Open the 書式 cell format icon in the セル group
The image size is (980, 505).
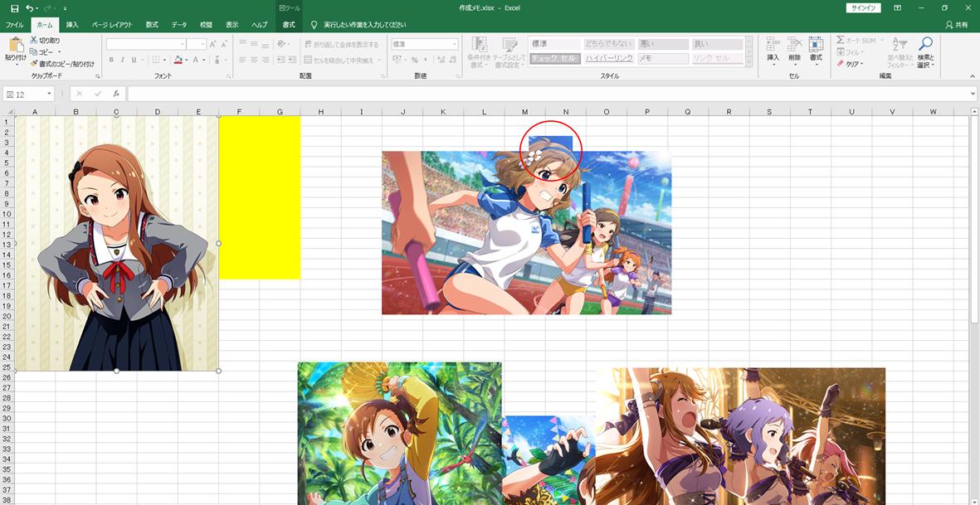(x=816, y=44)
